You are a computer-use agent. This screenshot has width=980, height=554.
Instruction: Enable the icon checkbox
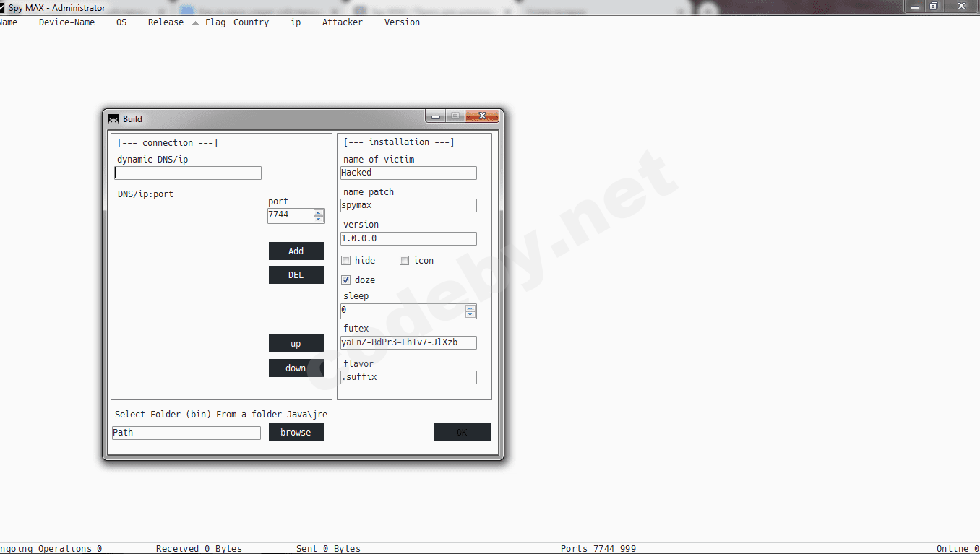point(405,260)
